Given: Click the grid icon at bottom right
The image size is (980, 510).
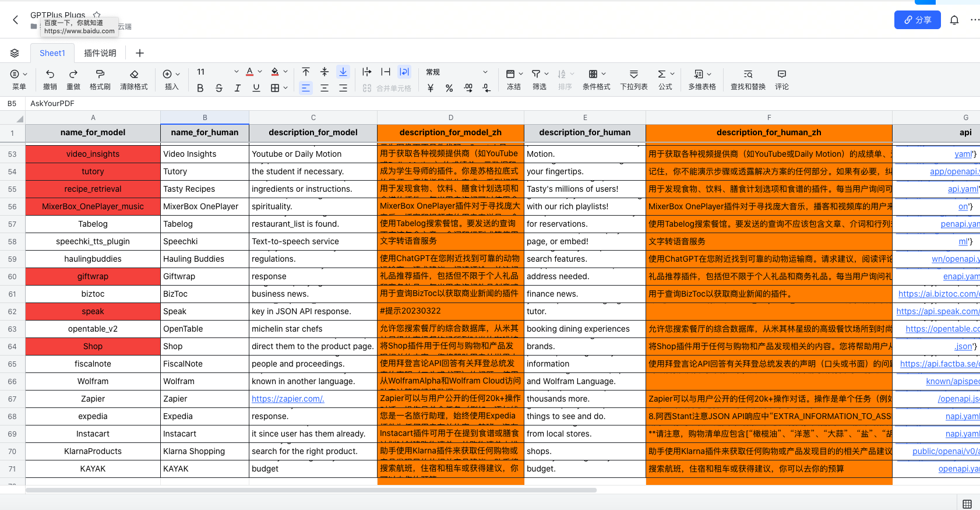Looking at the screenshot, I should (967, 504).
